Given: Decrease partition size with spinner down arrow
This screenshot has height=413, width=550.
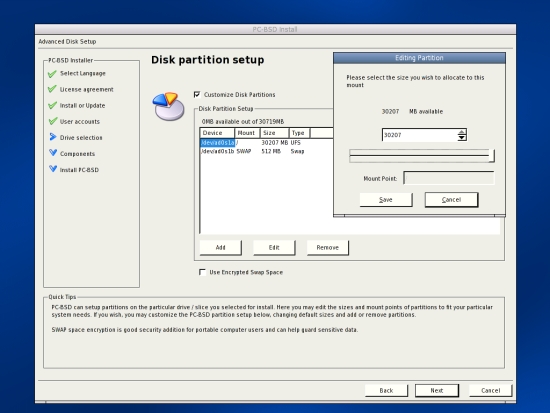Looking at the screenshot, I should 462,138.
